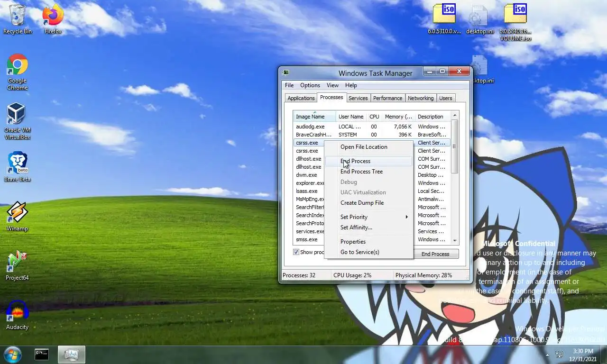Image resolution: width=607 pixels, height=364 pixels.
Task: Choose Go to Service(s)
Action: coord(368,252)
